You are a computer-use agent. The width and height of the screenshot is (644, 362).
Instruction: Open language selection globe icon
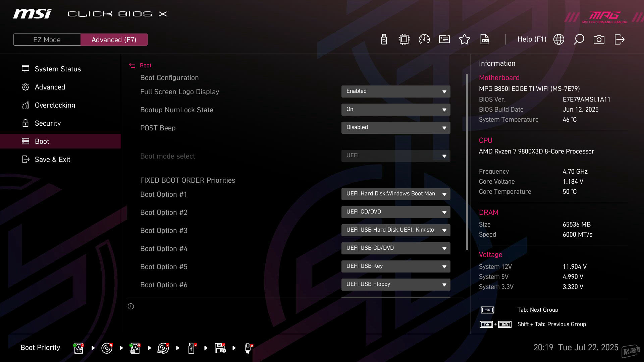click(x=559, y=39)
